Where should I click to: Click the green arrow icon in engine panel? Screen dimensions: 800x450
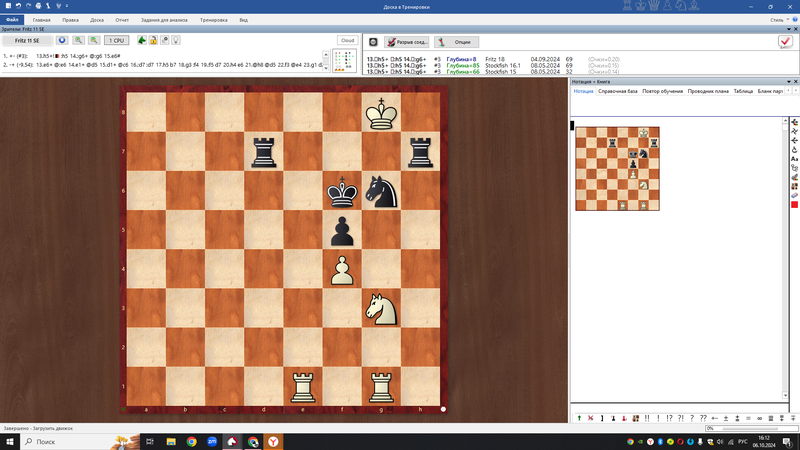click(142, 41)
